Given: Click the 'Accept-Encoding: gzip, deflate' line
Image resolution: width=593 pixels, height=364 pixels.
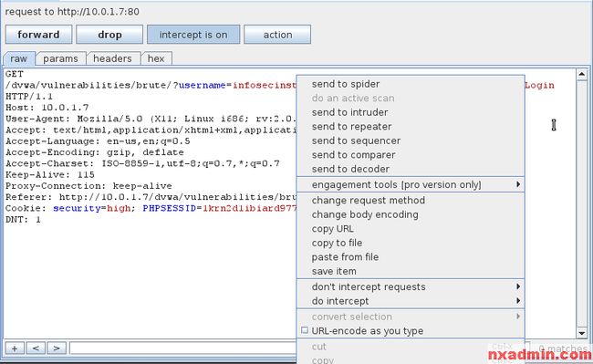Looking at the screenshot, I should (95, 152).
